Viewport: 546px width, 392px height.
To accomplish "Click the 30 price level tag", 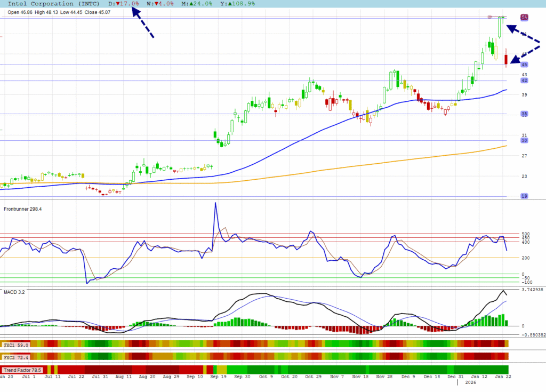I will point(524,140).
